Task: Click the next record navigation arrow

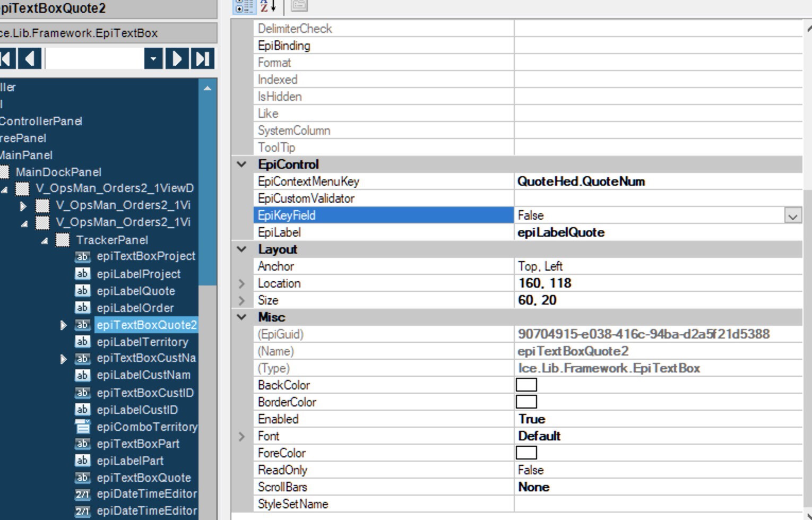Action: (x=177, y=58)
